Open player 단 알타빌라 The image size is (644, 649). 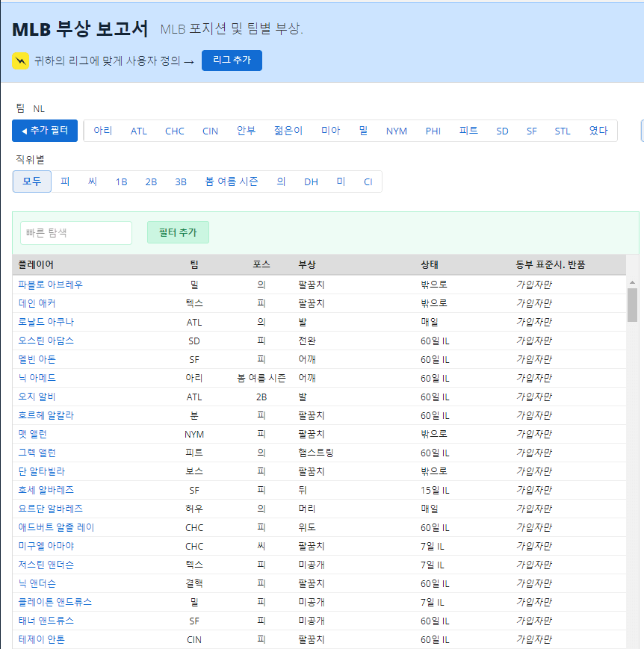tap(41, 471)
